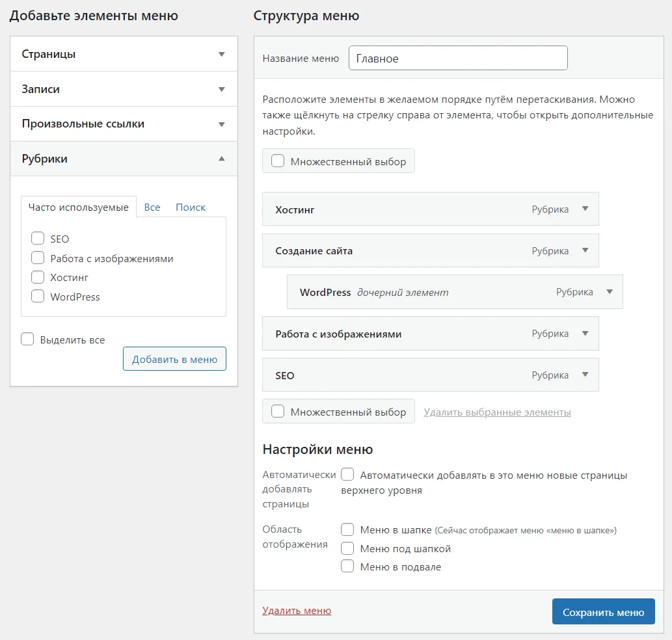Screen dimensions: 672x640
Task: Collapse the Рубрики accordion arrow
Action: point(222,159)
